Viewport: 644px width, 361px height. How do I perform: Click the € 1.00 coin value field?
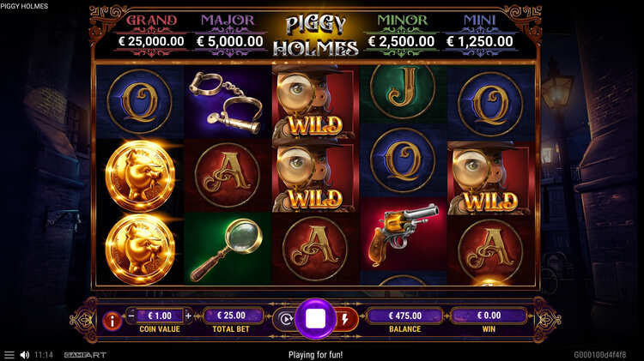coord(160,316)
